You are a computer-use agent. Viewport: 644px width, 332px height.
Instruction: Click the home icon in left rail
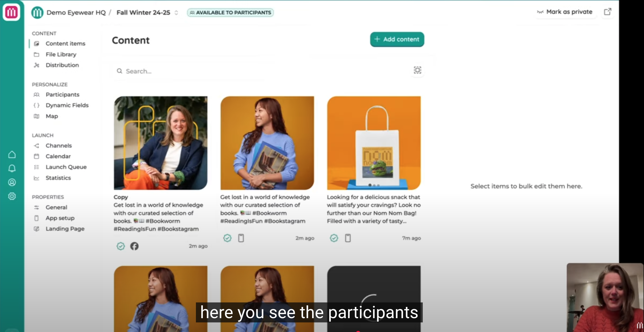[12, 155]
